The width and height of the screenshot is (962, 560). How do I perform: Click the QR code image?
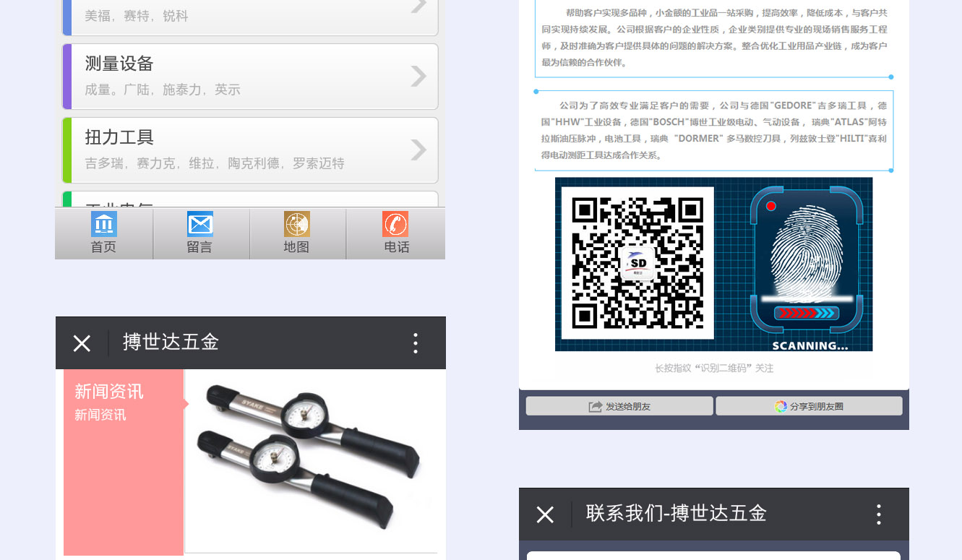[637, 263]
